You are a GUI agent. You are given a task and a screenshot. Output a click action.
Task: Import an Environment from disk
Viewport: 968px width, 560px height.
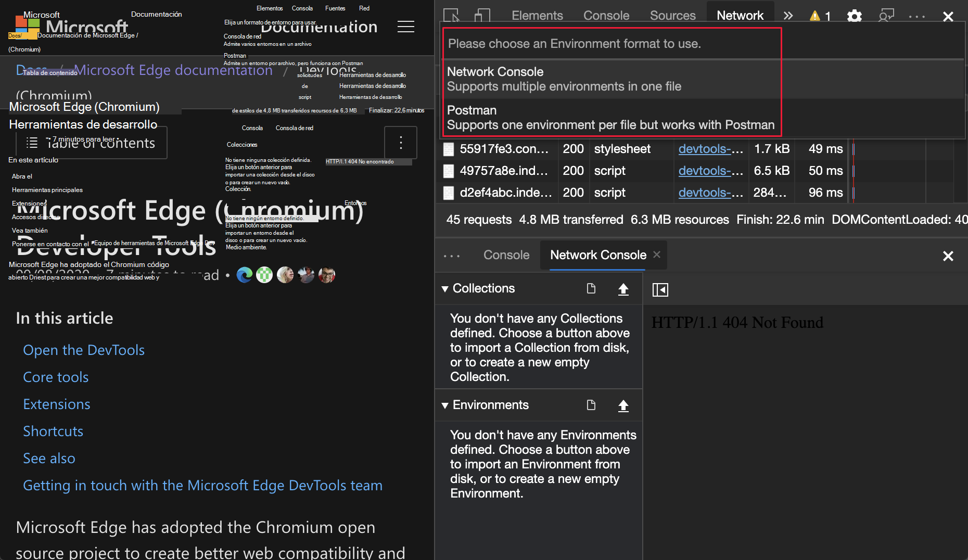tap(623, 405)
